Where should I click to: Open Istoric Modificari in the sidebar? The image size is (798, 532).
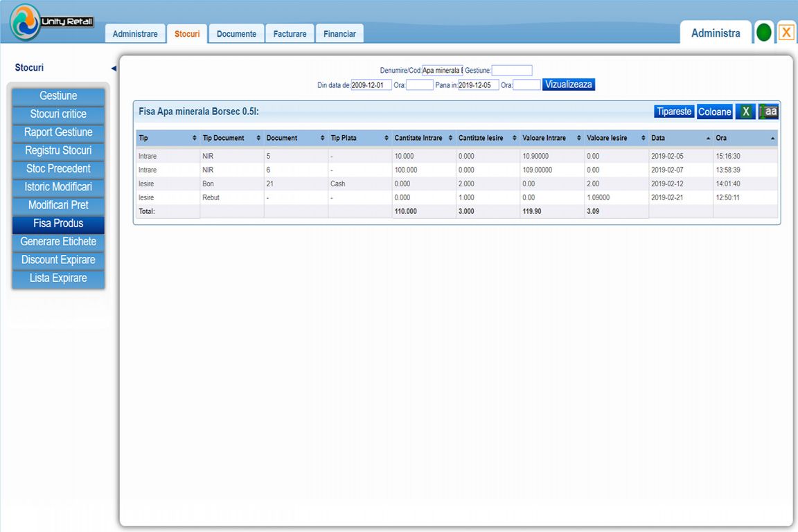58,187
